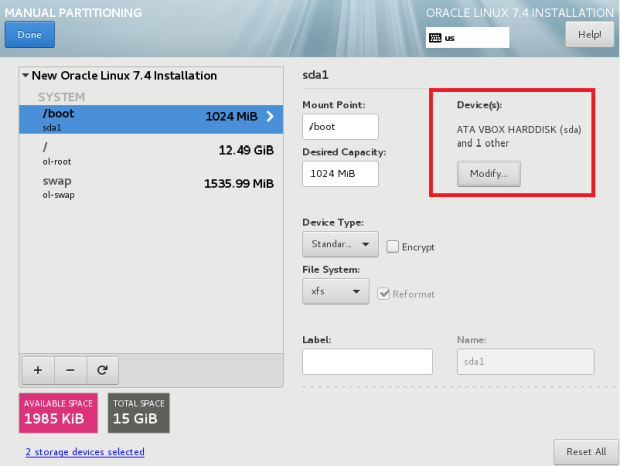The width and height of the screenshot is (620, 466).
Task: Click the keyboard layout icon labeled us
Action: [435, 38]
